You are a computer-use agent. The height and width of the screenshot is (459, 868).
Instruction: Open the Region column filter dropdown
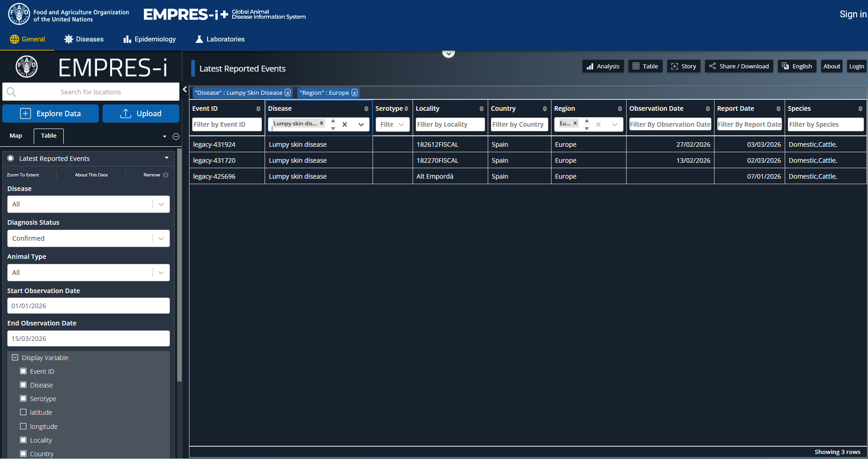pos(615,124)
